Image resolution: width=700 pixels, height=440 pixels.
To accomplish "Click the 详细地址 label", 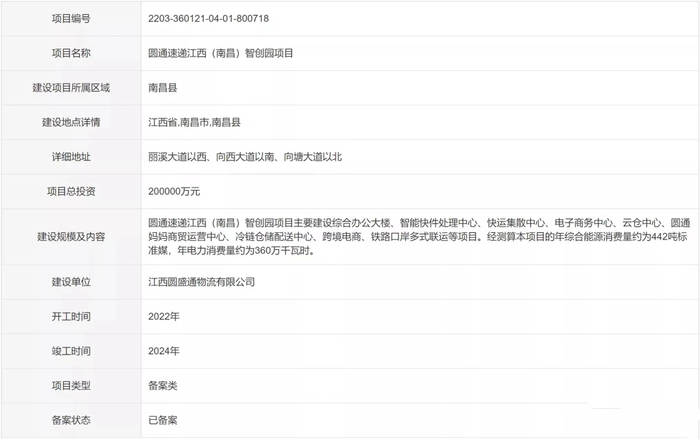I will point(71,157).
